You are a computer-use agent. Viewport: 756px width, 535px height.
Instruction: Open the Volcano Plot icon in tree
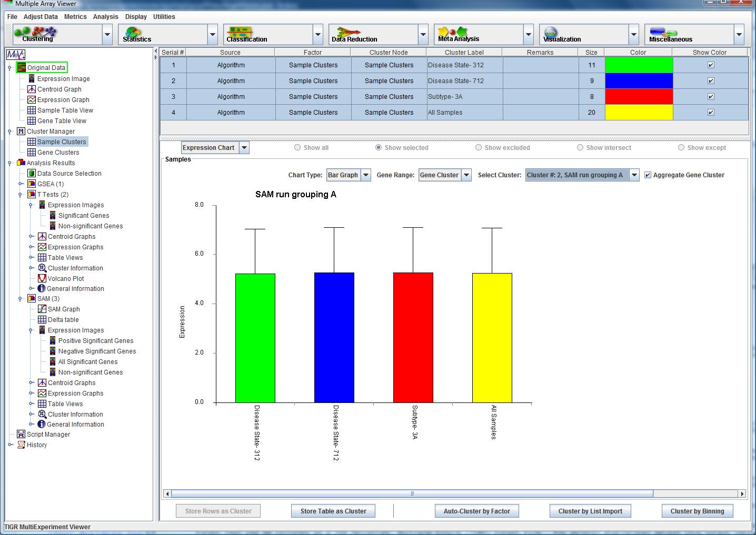point(42,278)
